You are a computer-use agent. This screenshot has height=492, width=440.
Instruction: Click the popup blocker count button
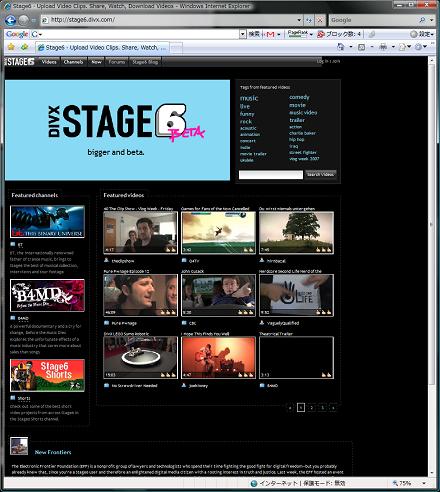339,34
